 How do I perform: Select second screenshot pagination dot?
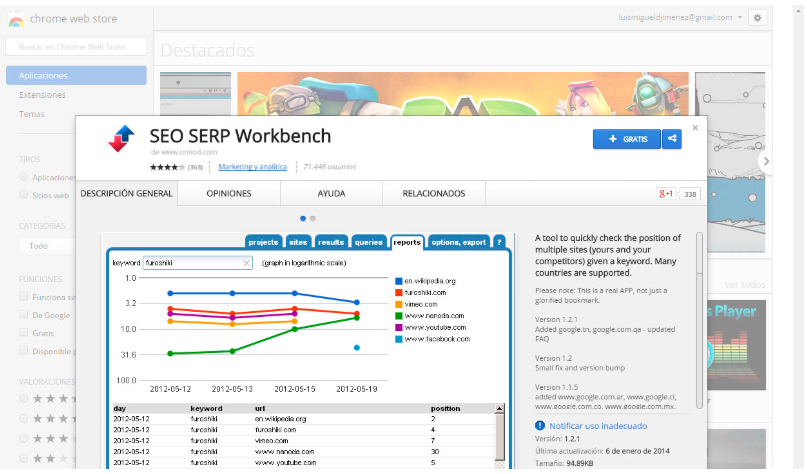tap(312, 219)
